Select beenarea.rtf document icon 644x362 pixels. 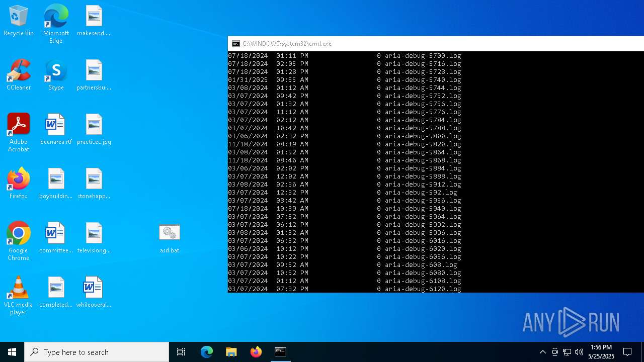56,130
